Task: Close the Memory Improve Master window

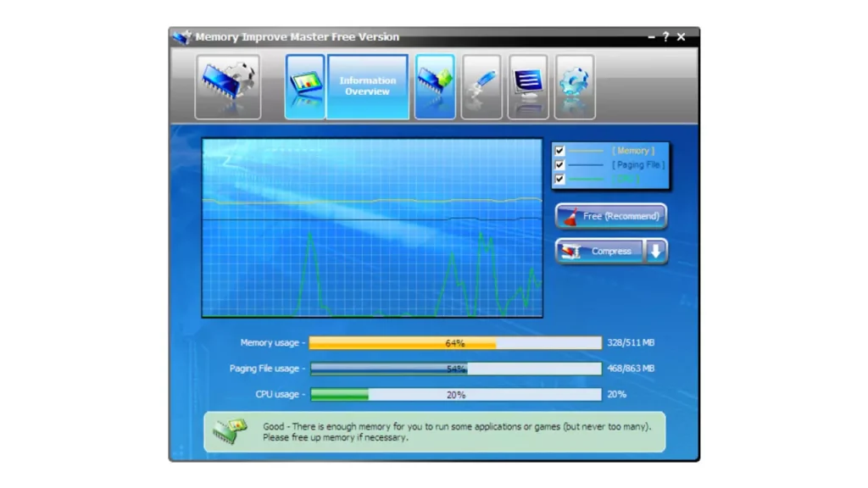Action: coord(681,37)
